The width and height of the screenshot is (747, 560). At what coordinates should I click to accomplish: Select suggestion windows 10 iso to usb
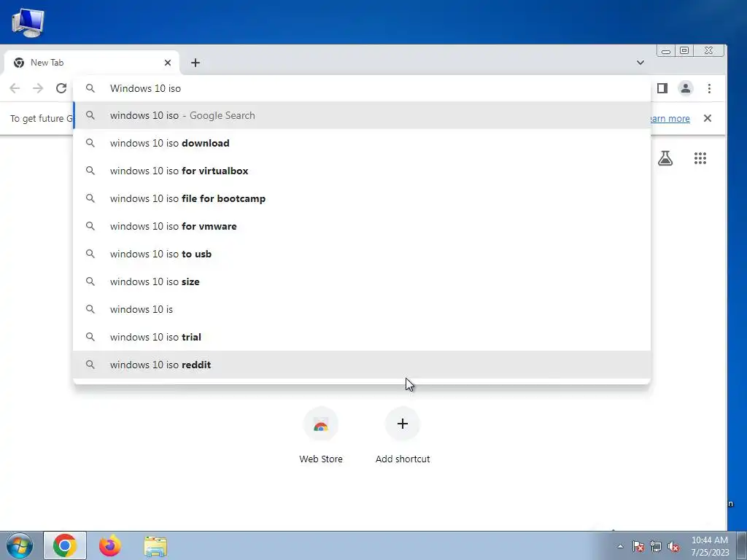[362, 254]
